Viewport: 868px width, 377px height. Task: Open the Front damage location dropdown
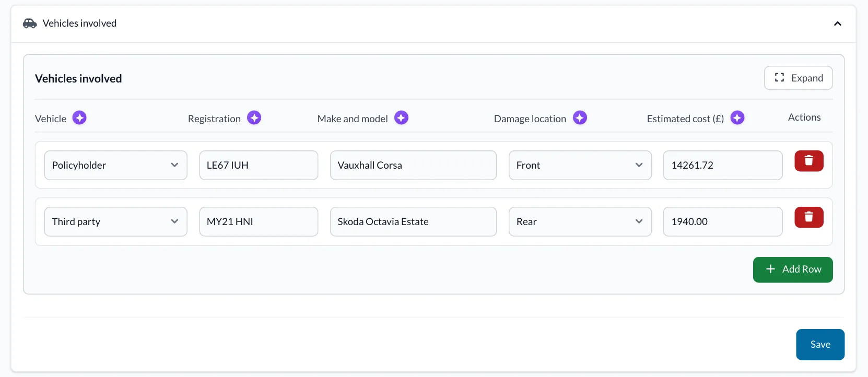point(580,165)
